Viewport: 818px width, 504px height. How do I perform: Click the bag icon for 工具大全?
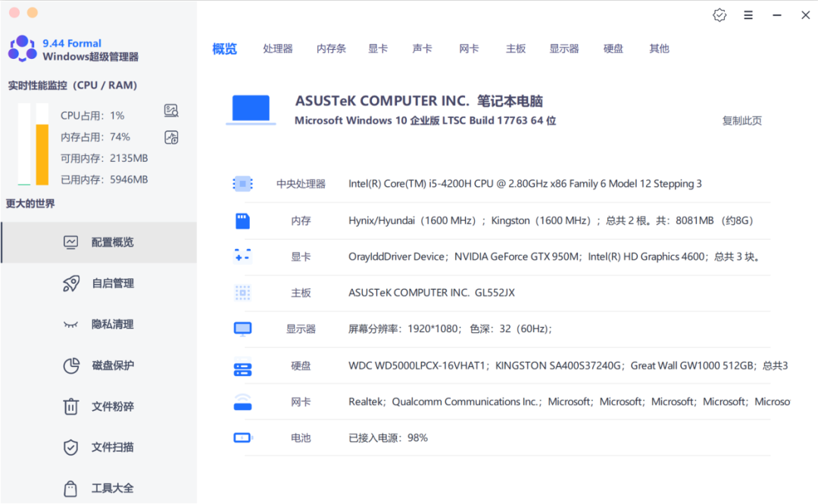[70, 488]
